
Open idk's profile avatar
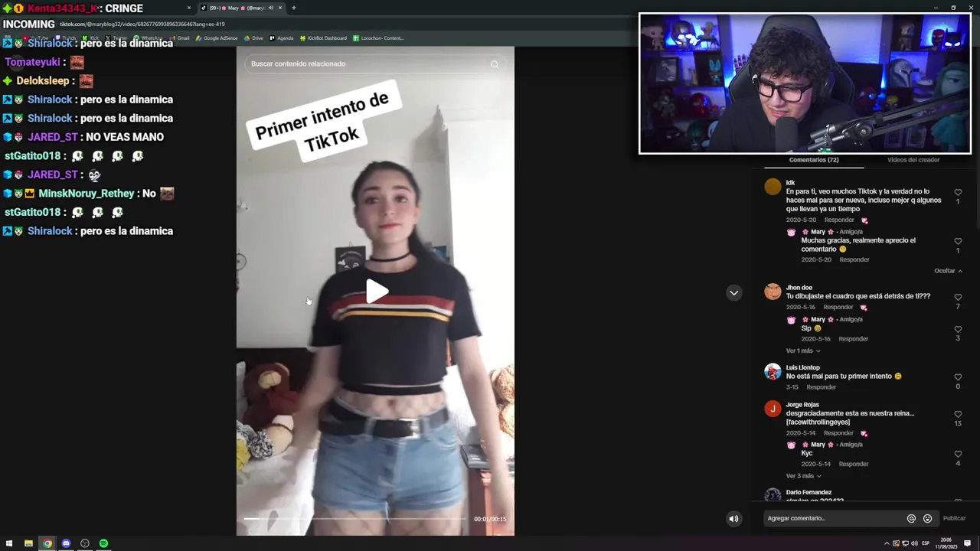773,187
